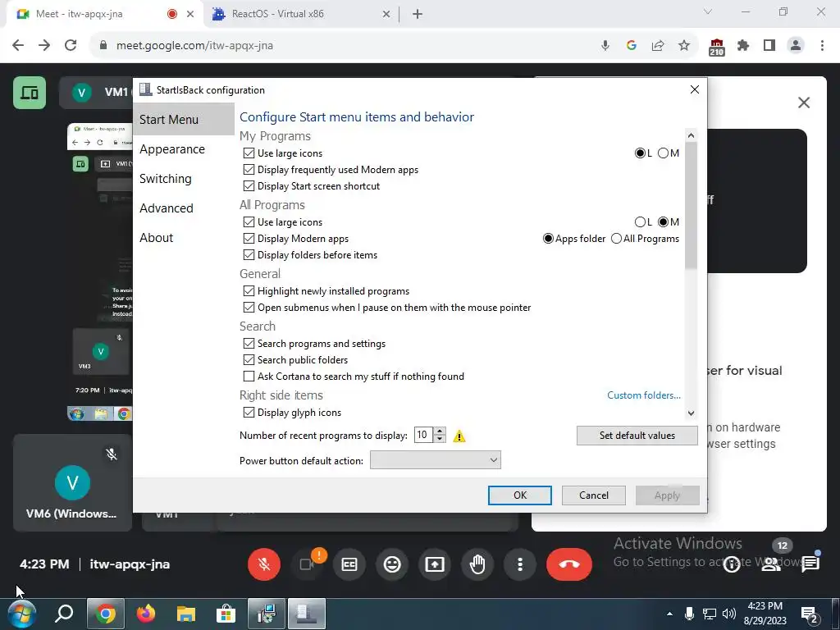Toggle Search public folders checkbox

(249, 360)
